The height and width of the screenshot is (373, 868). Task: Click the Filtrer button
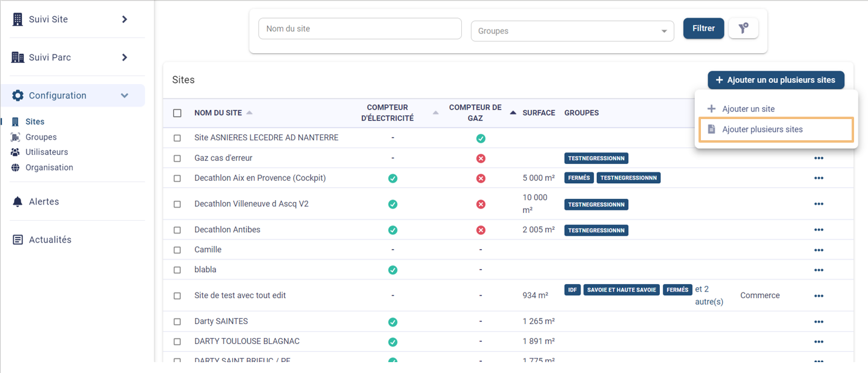click(703, 28)
